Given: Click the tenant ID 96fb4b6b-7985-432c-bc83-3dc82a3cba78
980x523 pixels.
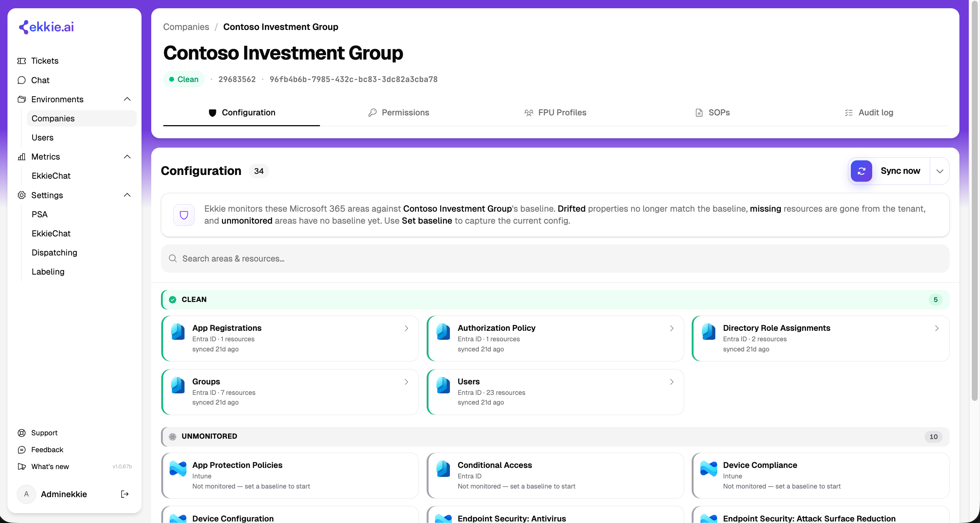Looking at the screenshot, I should click(353, 79).
